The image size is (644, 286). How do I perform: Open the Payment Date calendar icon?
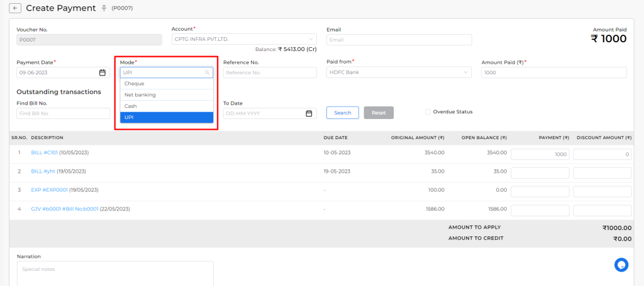pos(103,72)
